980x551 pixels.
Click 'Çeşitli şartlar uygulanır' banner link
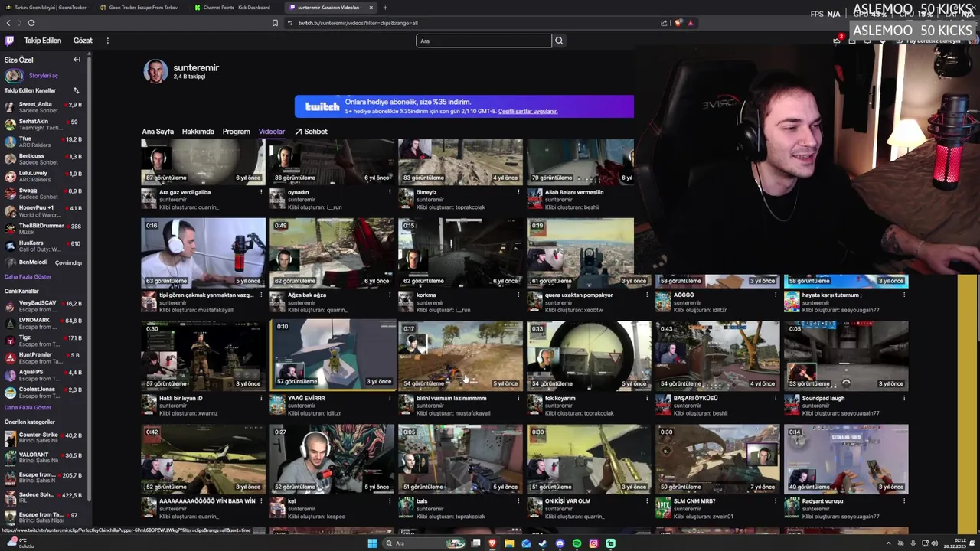(528, 111)
